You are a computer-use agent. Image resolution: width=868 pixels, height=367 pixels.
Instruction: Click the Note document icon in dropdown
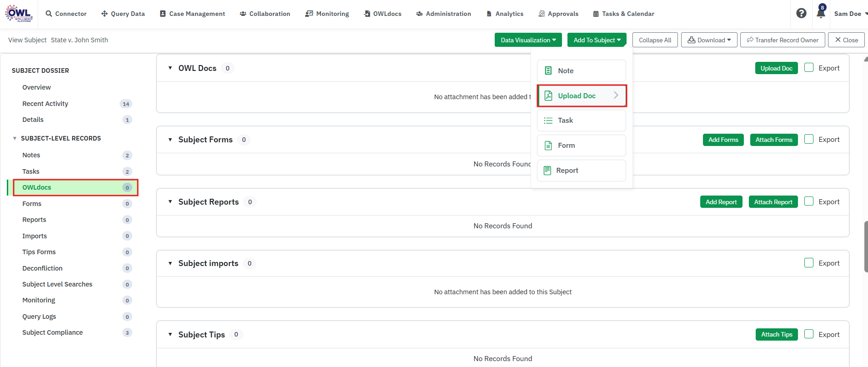pyautogui.click(x=548, y=71)
